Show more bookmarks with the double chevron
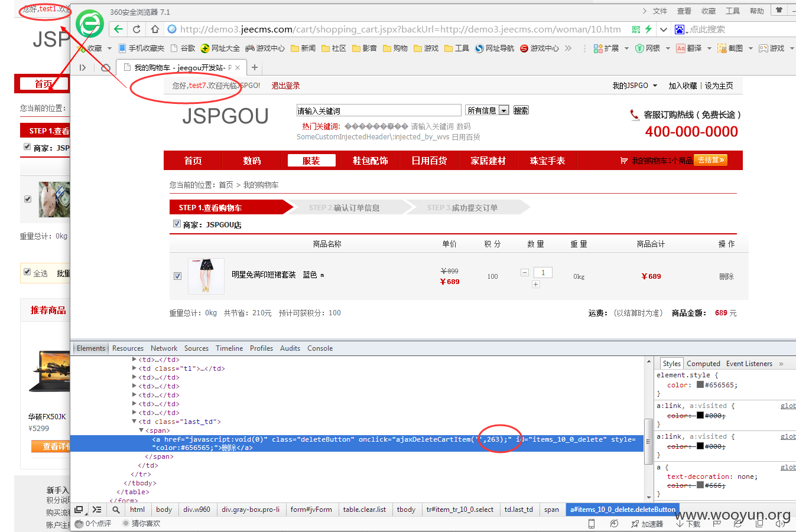 coord(568,48)
